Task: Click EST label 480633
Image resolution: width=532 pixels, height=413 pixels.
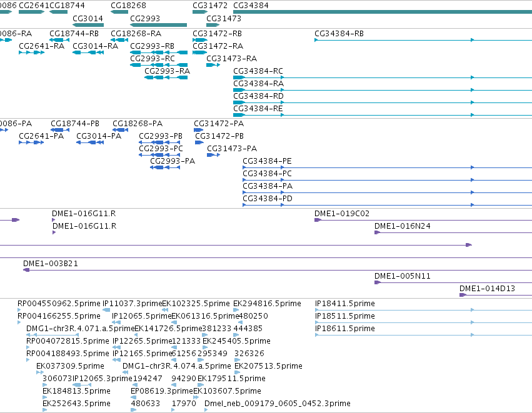Action: click(146, 404)
